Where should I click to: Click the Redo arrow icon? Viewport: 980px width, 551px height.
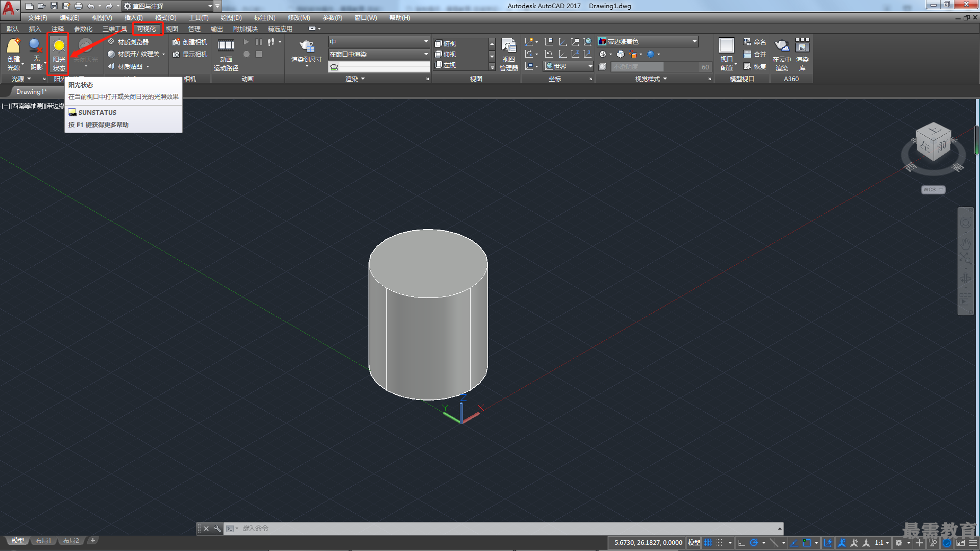point(109,6)
